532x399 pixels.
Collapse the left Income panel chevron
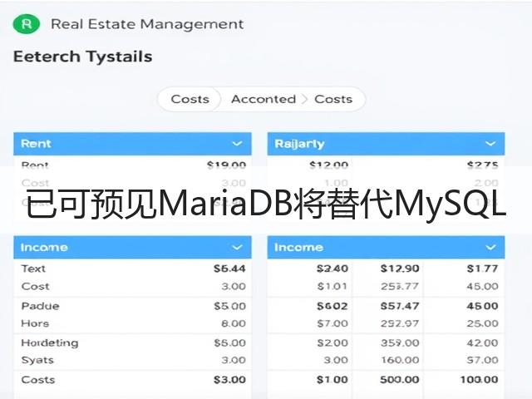(237, 248)
